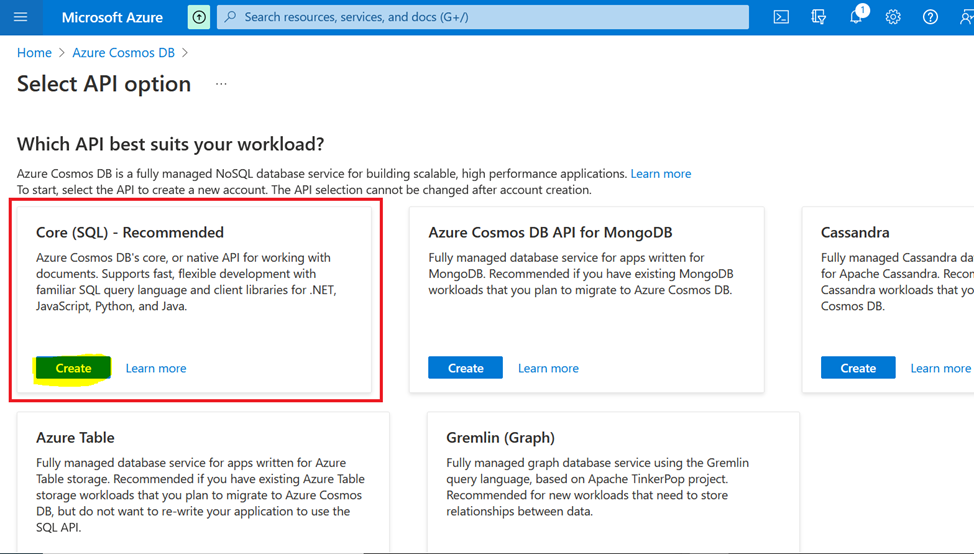Go to Azure Cosmos DB breadcrumb
Viewport: 974px width, 554px height.
point(124,53)
